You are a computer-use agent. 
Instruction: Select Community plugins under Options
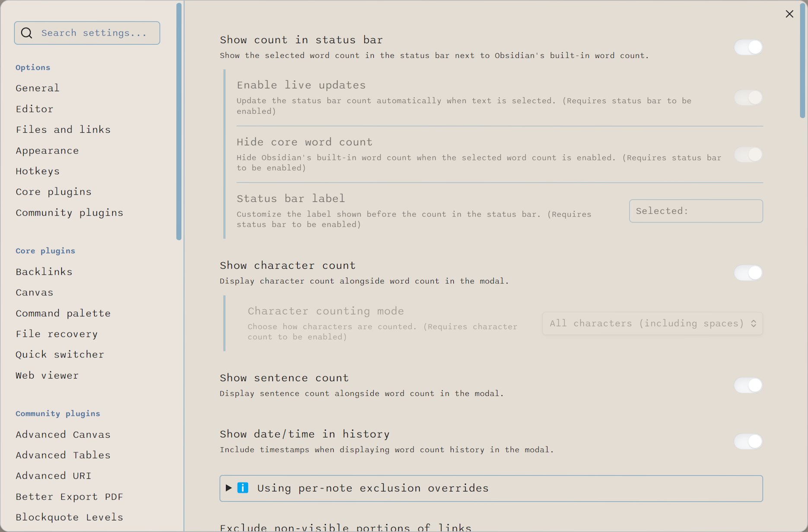coord(69,213)
